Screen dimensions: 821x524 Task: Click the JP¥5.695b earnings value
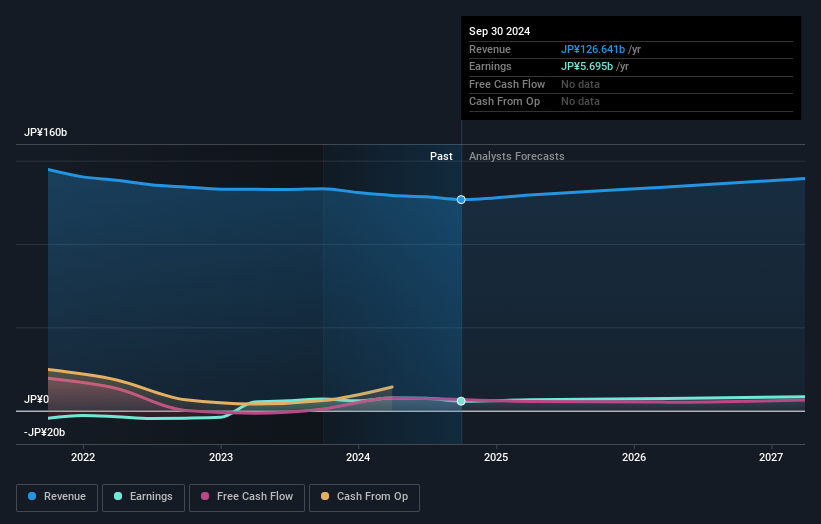[587, 66]
